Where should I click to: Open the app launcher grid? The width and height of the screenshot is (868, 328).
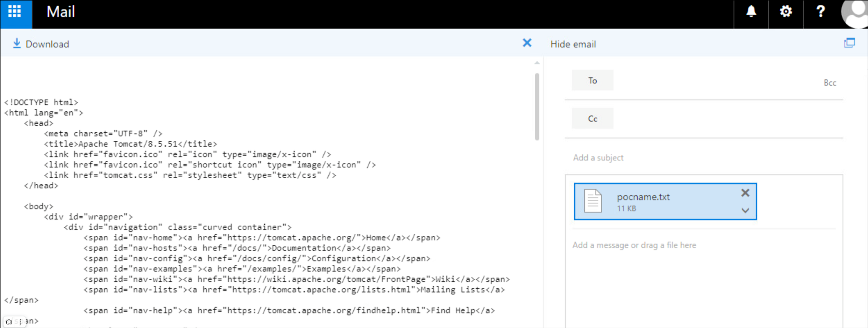point(15,12)
